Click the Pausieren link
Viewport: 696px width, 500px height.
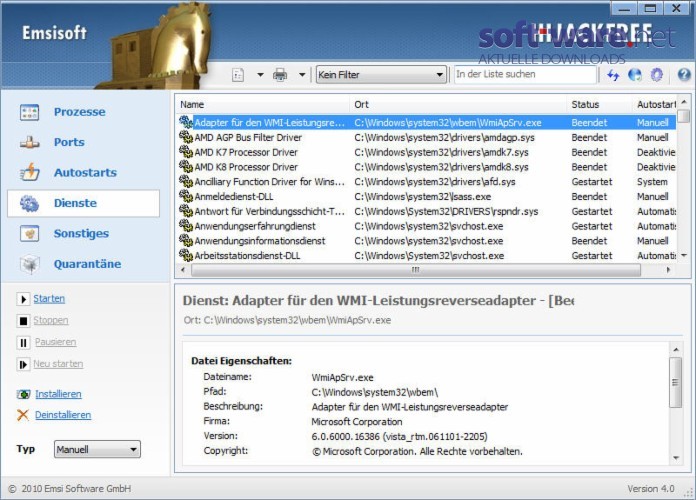click(x=55, y=342)
